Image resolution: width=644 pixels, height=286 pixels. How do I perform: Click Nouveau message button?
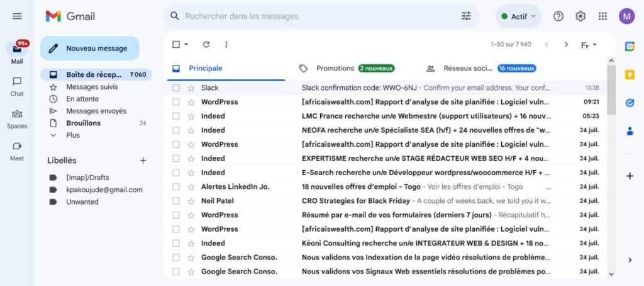[x=89, y=49]
